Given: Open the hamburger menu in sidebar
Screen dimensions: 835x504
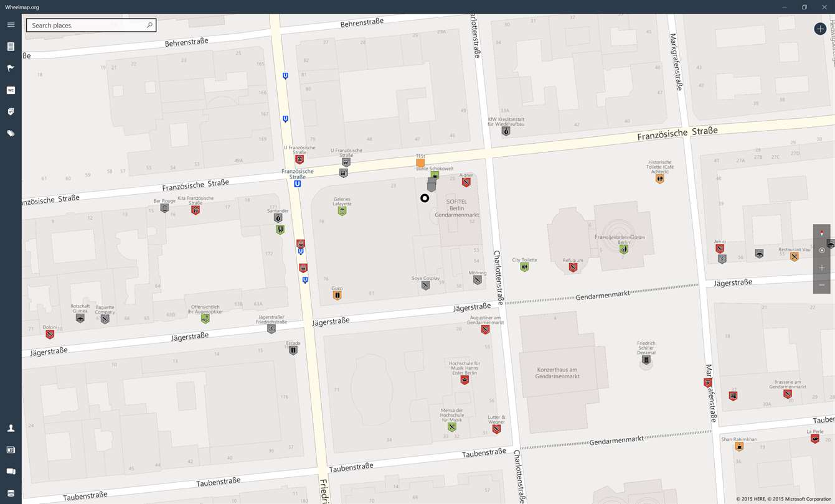Looking at the screenshot, I should [x=11, y=25].
